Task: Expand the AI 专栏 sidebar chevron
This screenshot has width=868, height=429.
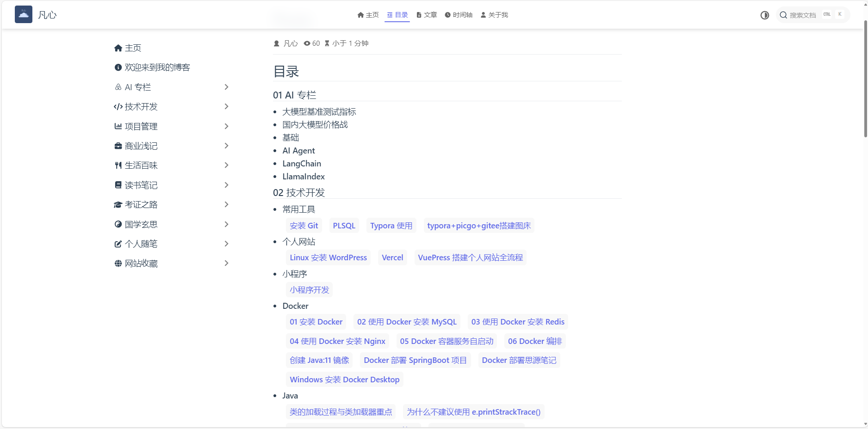Action: 226,87
